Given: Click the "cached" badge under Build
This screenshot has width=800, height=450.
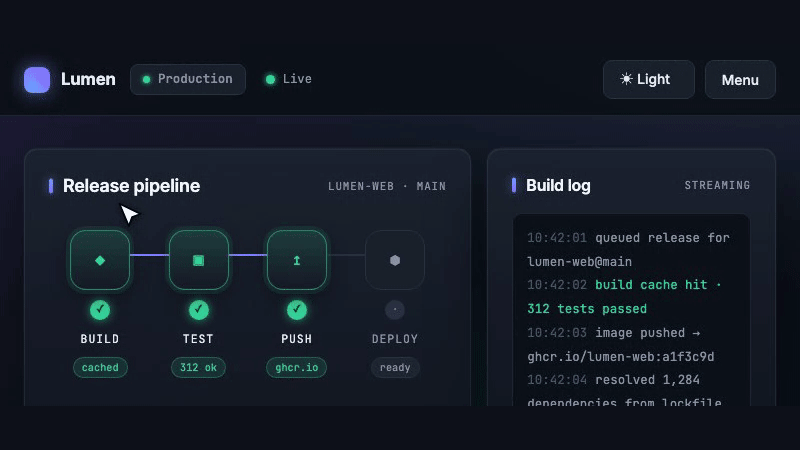Looking at the screenshot, I should pos(100,367).
